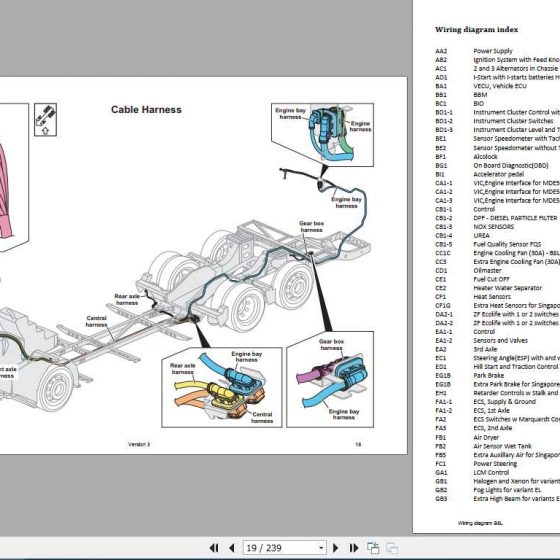This screenshot has width=560, height=560.
Task: Select the AB2 Ignition System index entry
Action: point(497,60)
